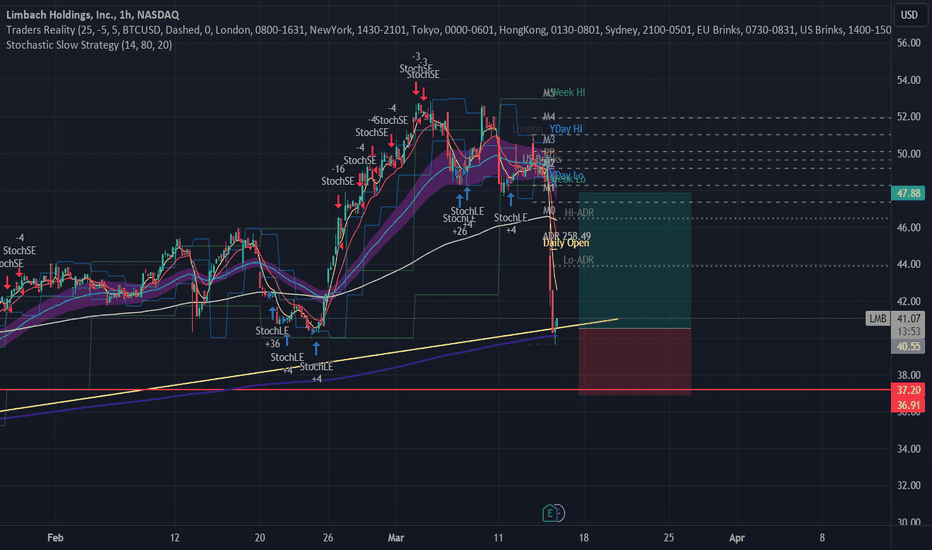Select the Traders Reality indicator legend
Viewport: 932px width, 550px height.
point(448,30)
